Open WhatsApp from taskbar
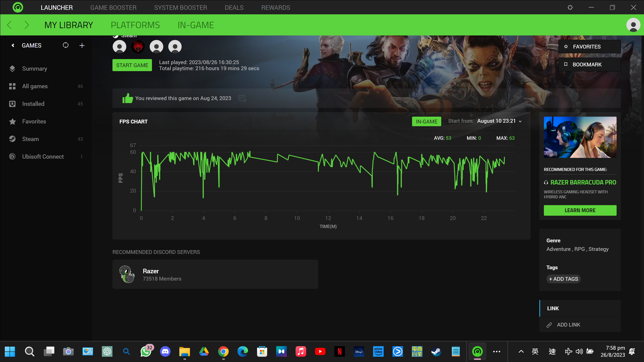644x362 pixels. tap(146, 351)
